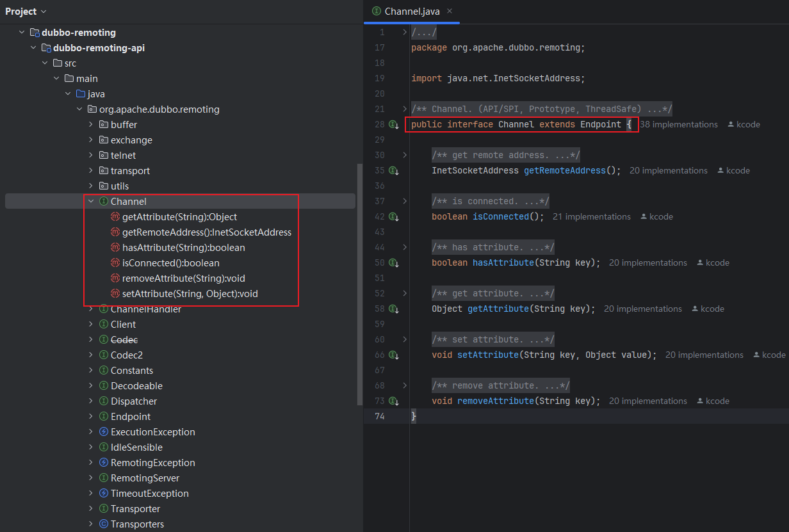Click the Transporters class icon in tree
The height and width of the screenshot is (532, 789).
(x=104, y=524)
